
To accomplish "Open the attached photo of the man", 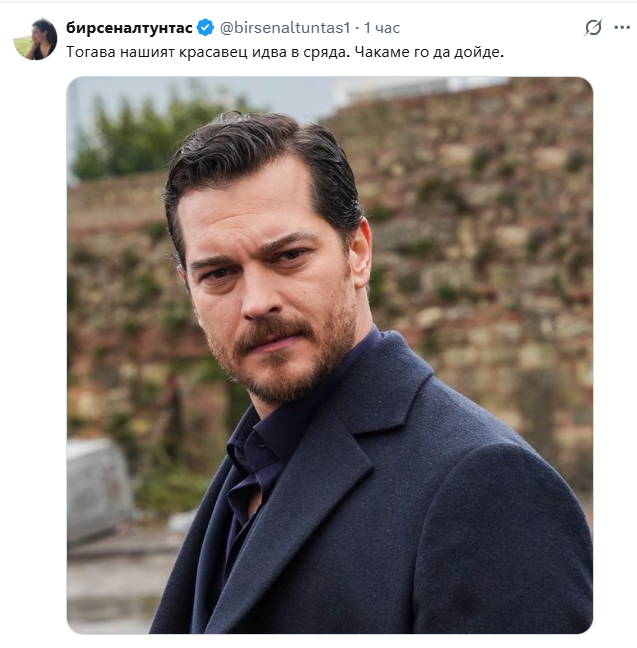I will pyautogui.click(x=330, y=355).
